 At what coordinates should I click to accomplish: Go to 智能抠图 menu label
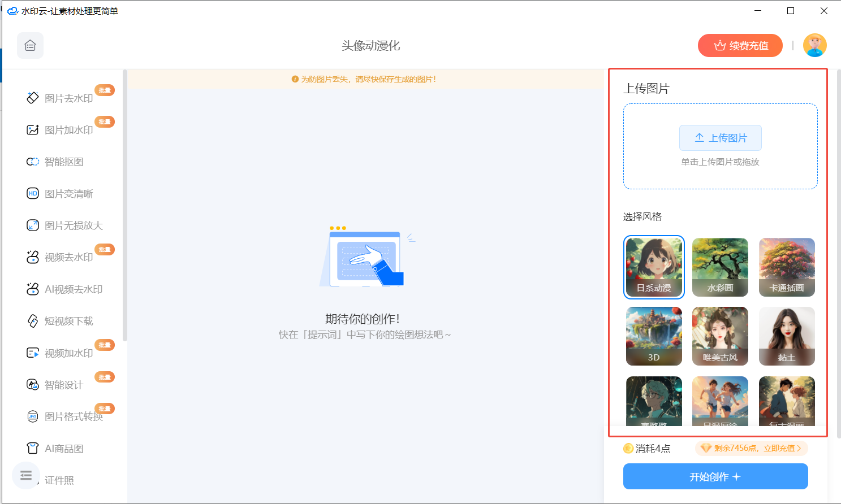pos(64,162)
